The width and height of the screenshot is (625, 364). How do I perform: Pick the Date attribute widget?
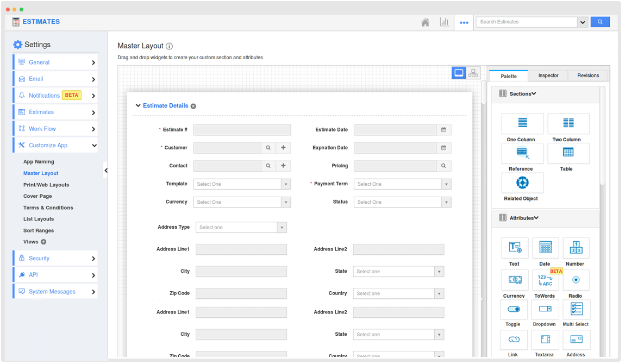tap(545, 248)
